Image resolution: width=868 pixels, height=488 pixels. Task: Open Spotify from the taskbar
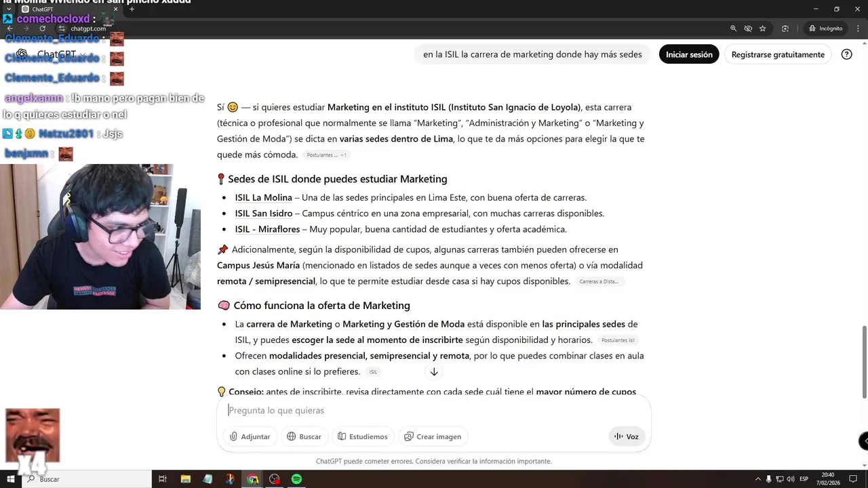(x=296, y=479)
